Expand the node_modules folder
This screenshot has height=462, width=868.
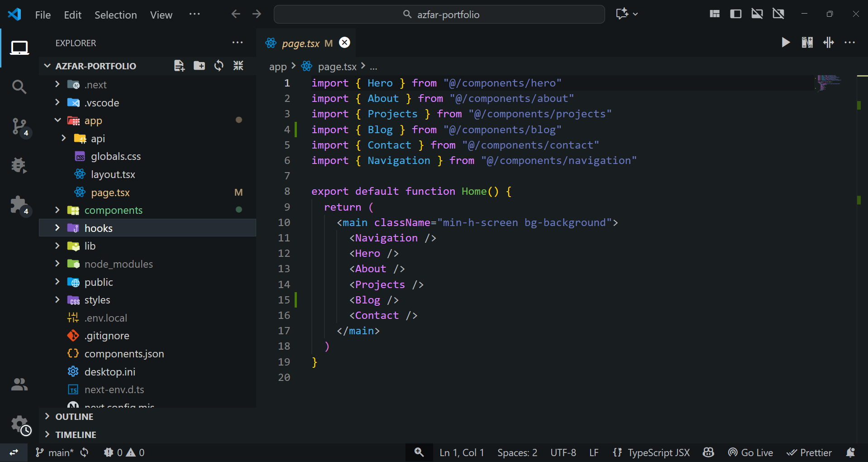(57, 264)
